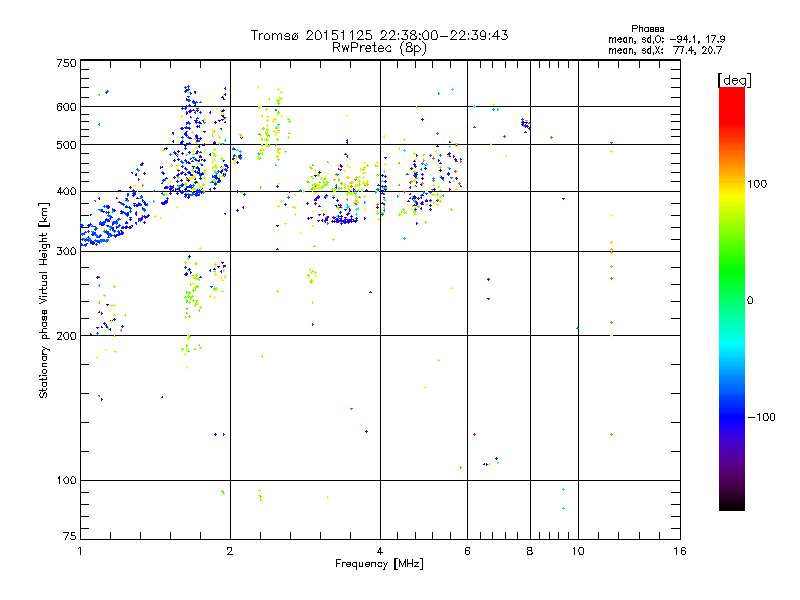Click the 300 tick on the height axis
This screenshot has height=600, width=800.
coord(65,251)
